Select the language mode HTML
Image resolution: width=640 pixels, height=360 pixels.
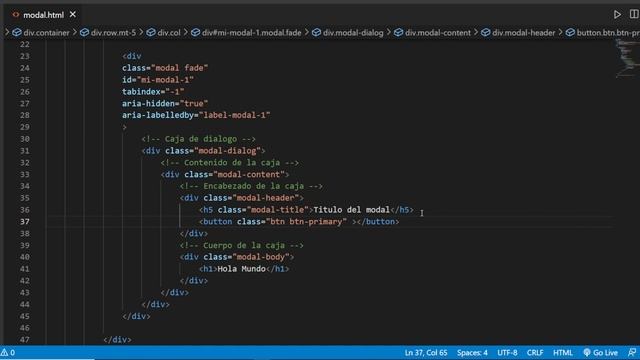pos(562,353)
